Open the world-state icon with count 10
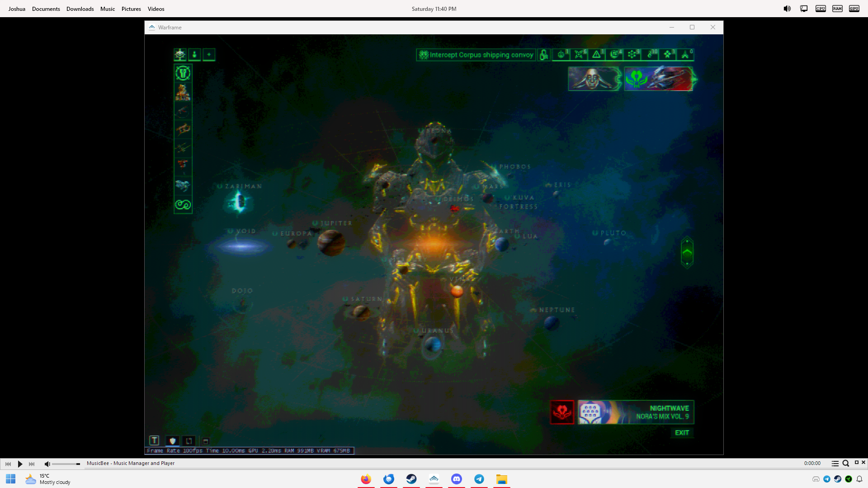 [650, 55]
